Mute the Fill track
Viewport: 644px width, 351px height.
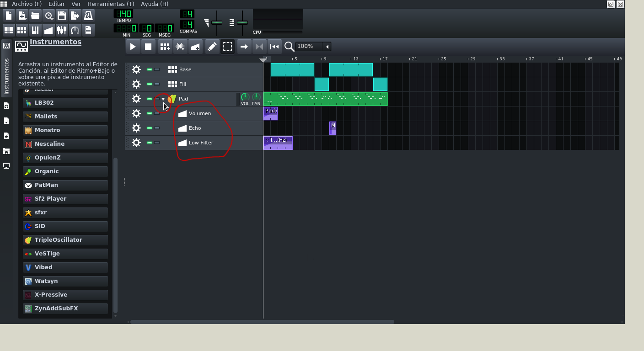[x=149, y=84]
